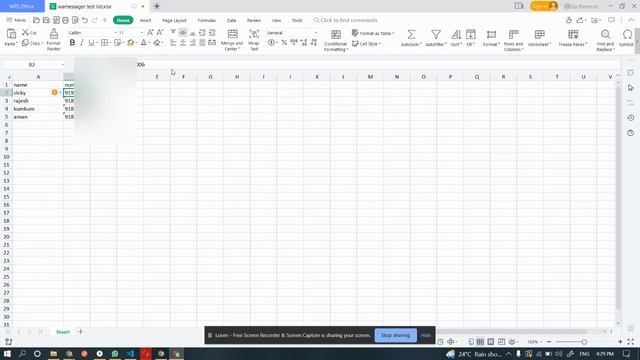Decrease font size with smaller A icon
The image size is (640, 360).
[160, 32]
